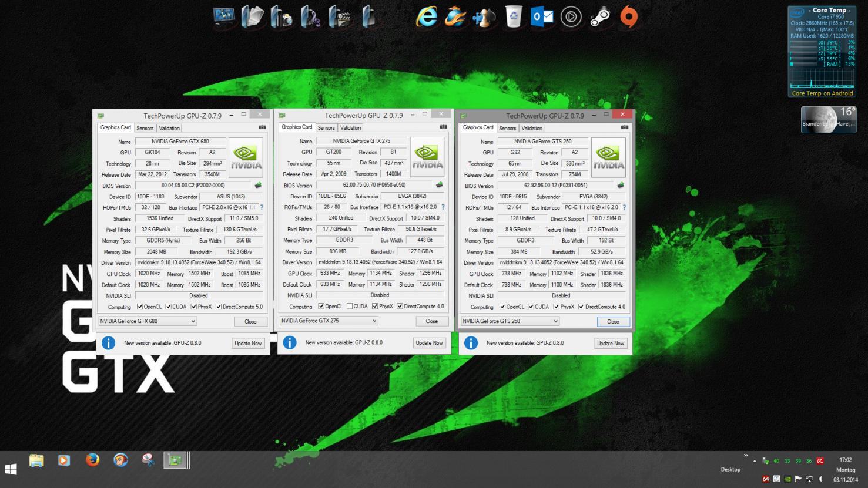Click the Desktop toolbar label on taskbar

click(730, 469)
